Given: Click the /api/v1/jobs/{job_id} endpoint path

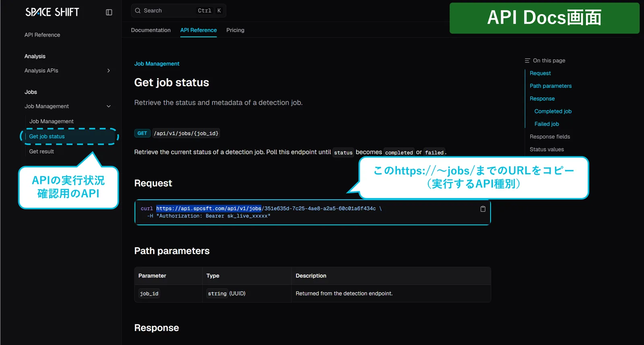Looking at the screenshot, I should 186,133.
